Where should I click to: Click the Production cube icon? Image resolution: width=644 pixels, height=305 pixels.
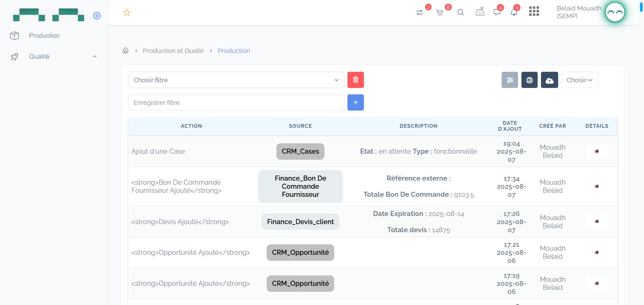(x=14, y=35)
